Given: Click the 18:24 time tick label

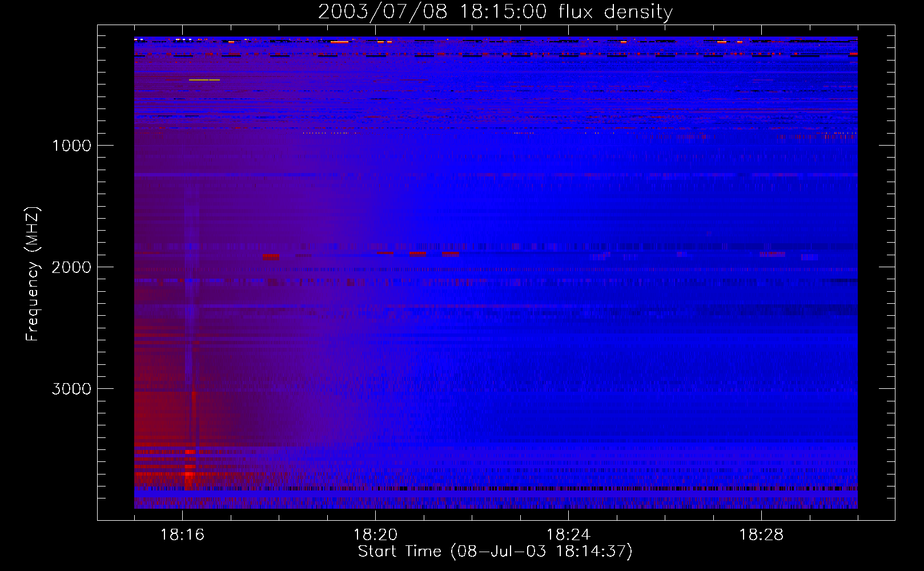Looking at the screenshot, I should click(x=568, y=535).
